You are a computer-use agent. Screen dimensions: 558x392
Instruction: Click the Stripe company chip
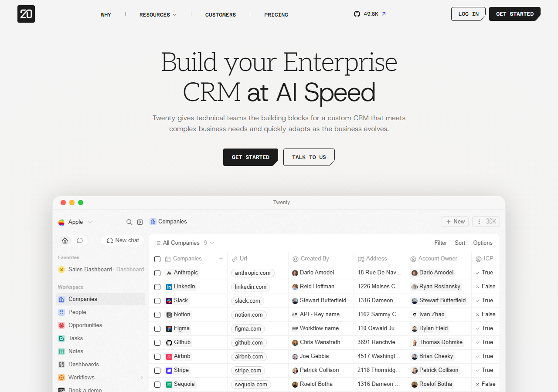[x=177, y=370]
